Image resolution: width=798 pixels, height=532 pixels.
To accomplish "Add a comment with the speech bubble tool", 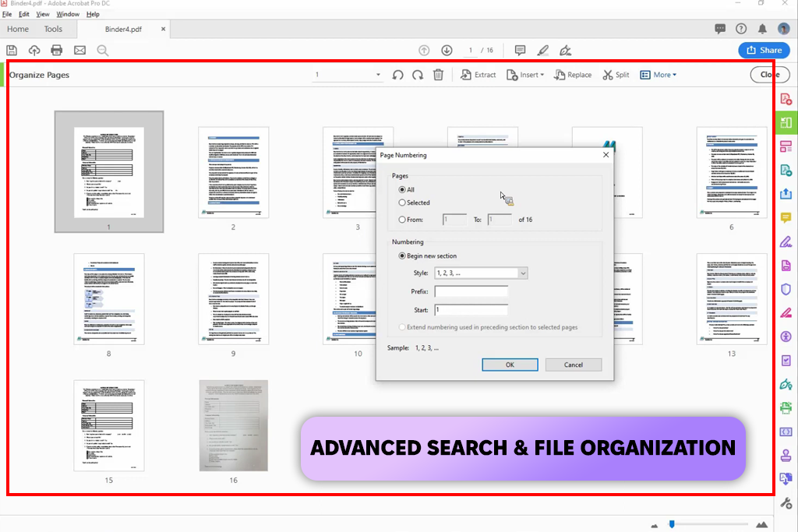I will pyautogui.click(x=520, y=51).
